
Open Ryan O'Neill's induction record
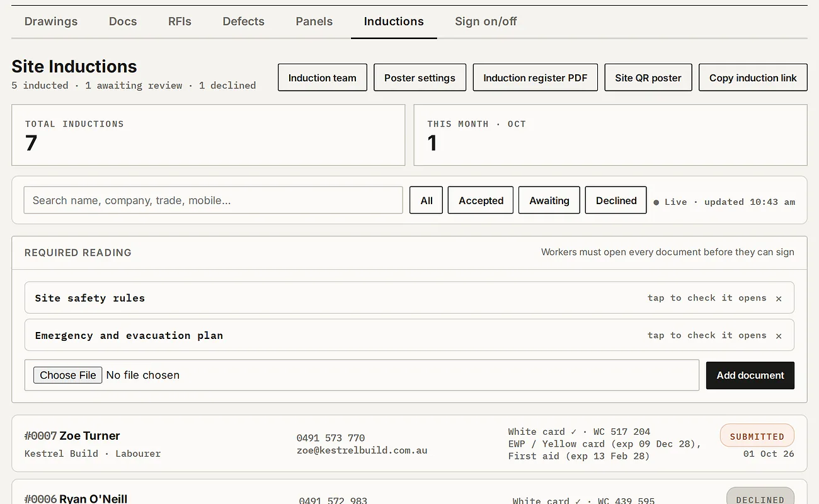409,492
